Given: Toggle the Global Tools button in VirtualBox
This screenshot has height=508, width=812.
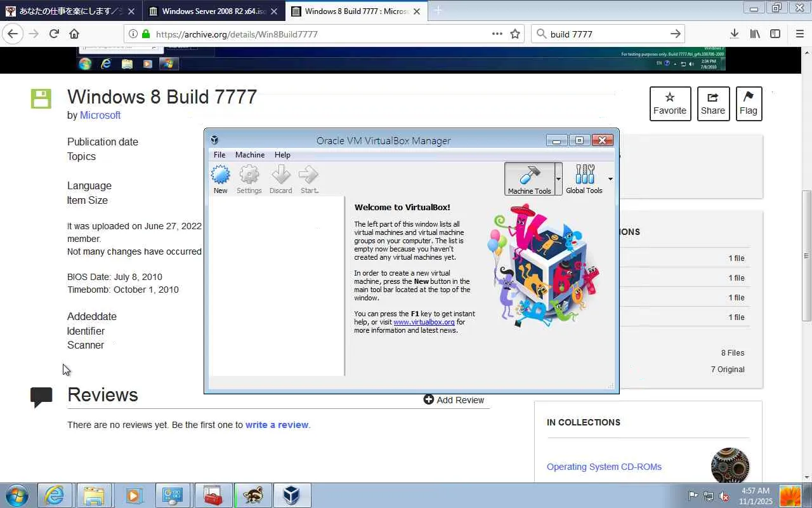Looking at the screenshot, I should [x=584, y=178].
